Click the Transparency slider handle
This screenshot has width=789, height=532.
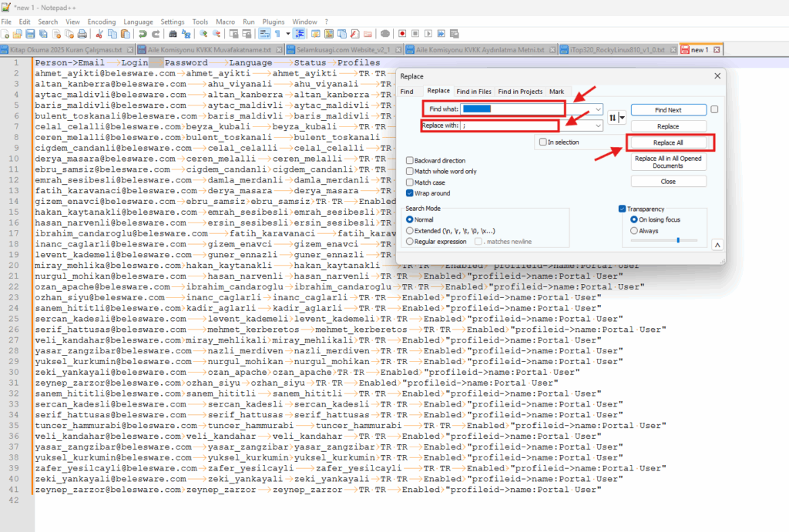677,240
